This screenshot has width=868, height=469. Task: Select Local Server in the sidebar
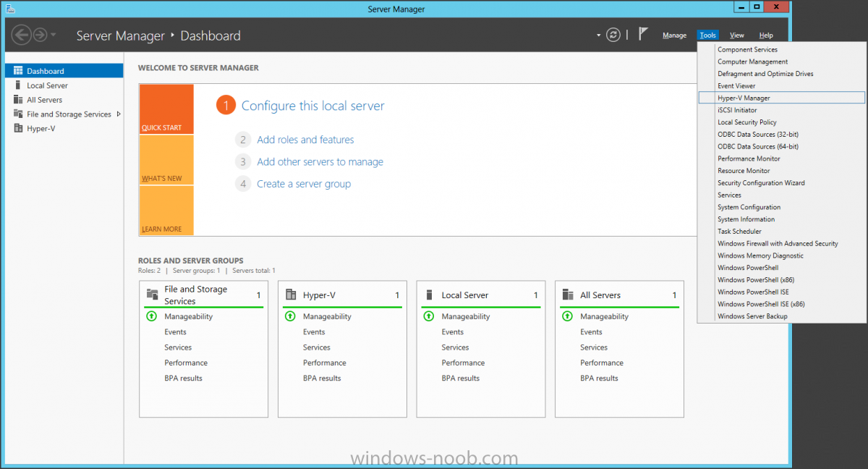(47, 85)
